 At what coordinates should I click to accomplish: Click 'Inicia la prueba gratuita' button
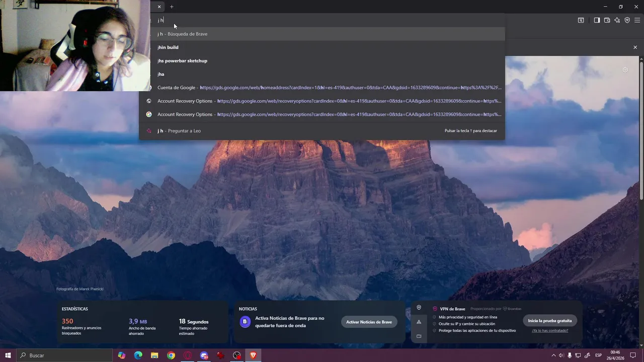[550, 321]
